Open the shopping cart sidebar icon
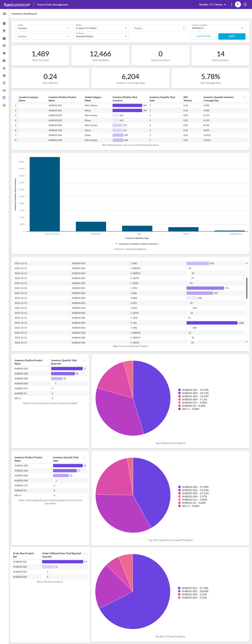252x644 pixels. click(4, 31)
